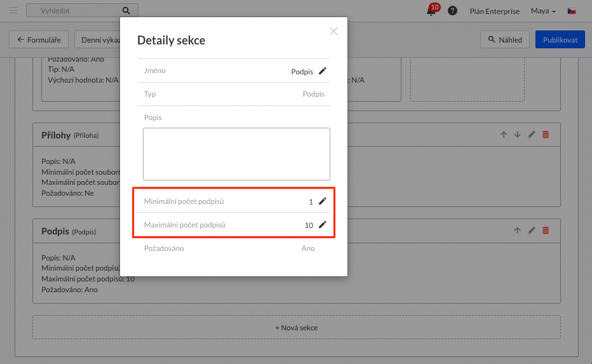Open the help question mark icon
Image resolution: width=592 pixels, height=364 pixels.
click(452, 11)
